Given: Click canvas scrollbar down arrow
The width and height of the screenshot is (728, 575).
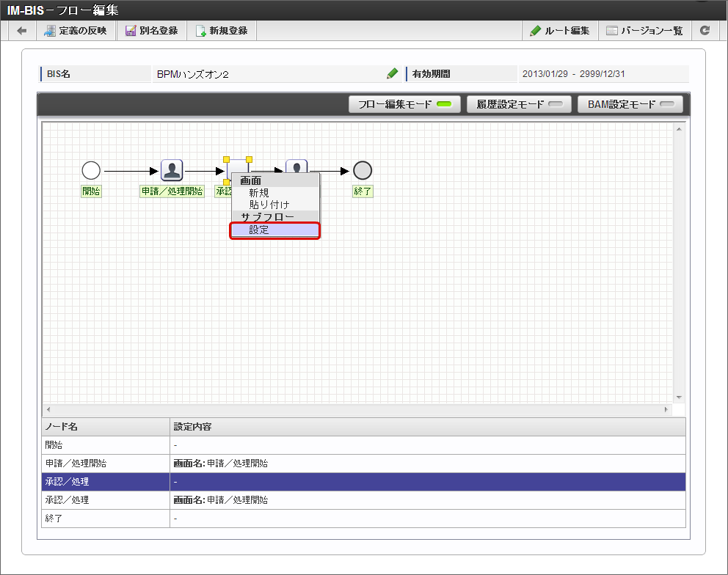Looking at the screenshot, I should point(679,398).
